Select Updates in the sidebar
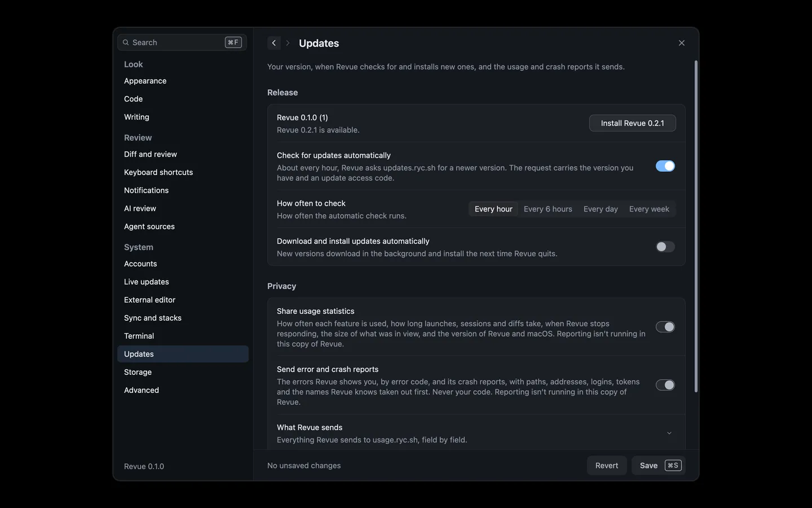Screen dimensions: 812x508 [x=183, y=354]
